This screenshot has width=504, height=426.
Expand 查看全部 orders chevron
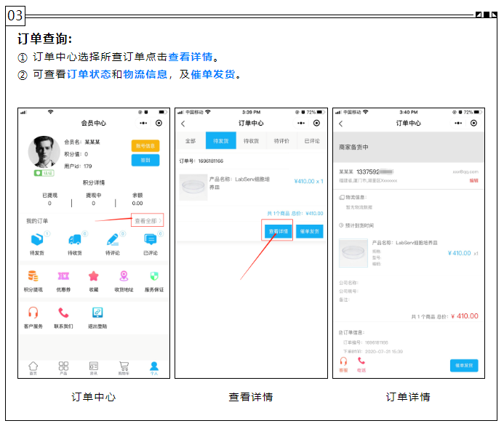click(x=148, y=220)
